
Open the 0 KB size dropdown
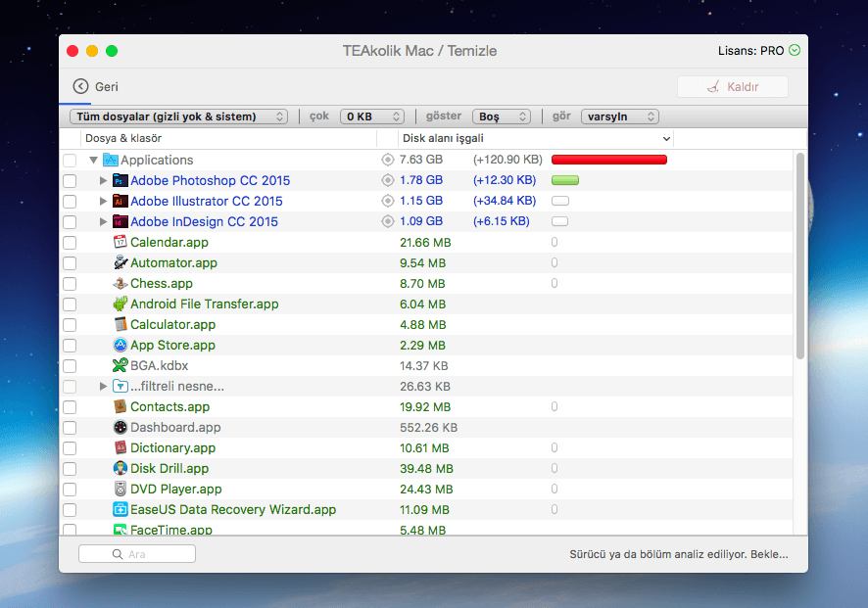372,117
